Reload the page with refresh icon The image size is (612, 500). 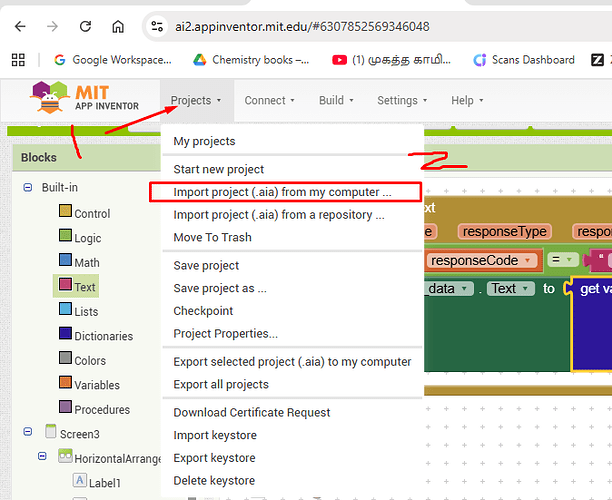point(86,26)
